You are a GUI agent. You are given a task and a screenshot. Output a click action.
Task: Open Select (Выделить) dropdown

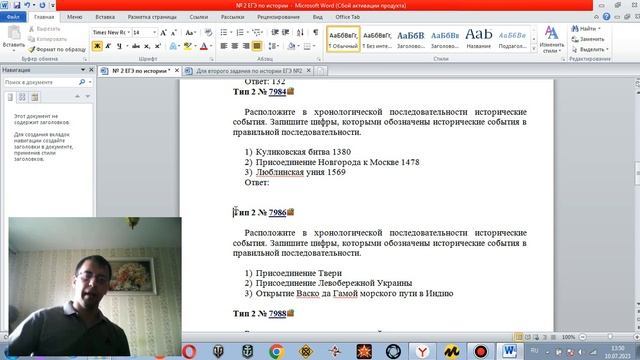click(x=590, y=49)
